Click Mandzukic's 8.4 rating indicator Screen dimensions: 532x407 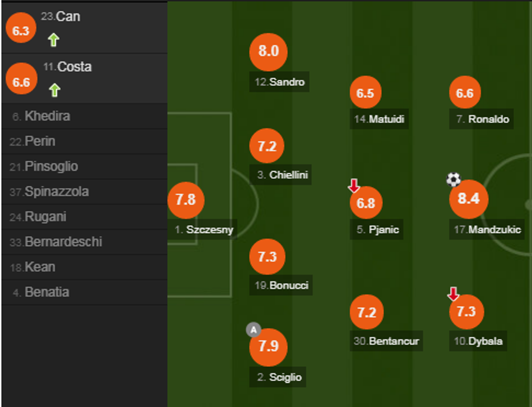pyautogui.click(x=470, y=199)
